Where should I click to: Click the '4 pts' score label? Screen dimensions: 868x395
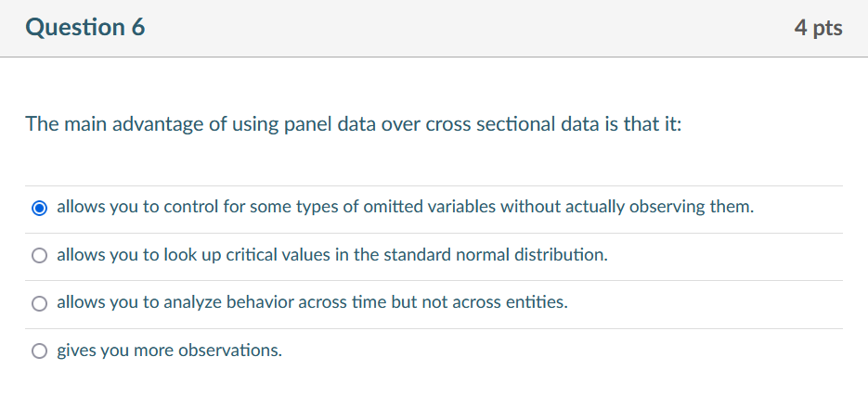pyautogui.click(x=818, y=28)
